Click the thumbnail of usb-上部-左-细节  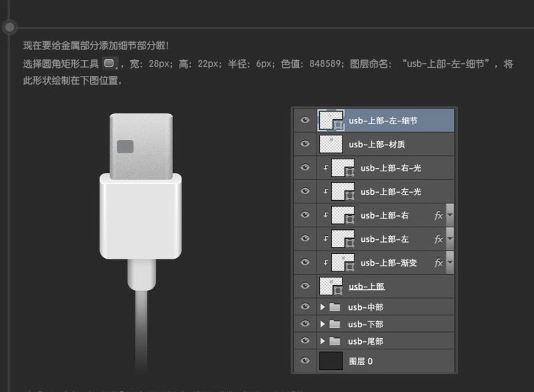(x=332, y=120)
